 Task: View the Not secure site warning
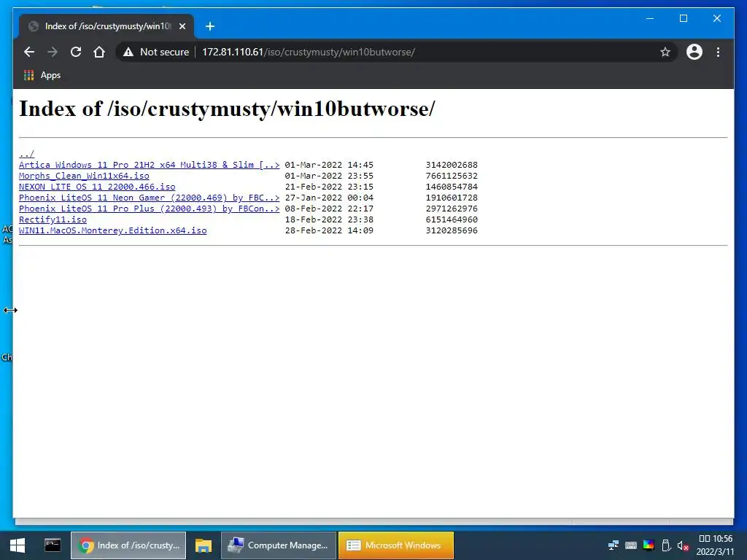click(x=156, y=52)
